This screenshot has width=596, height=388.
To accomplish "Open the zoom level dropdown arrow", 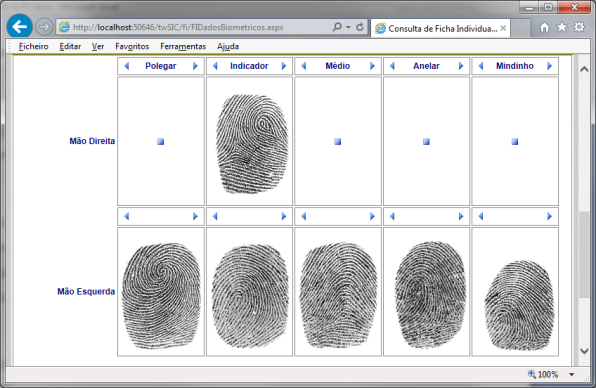I will 571,375.
